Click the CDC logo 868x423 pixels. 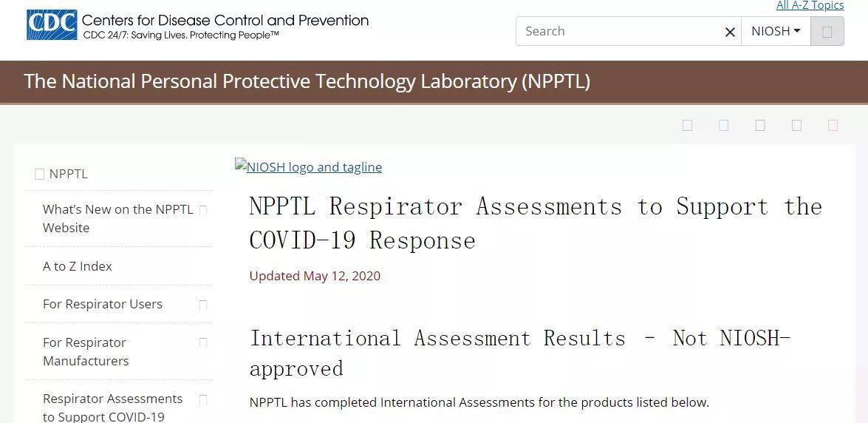[x=52, y=25]
